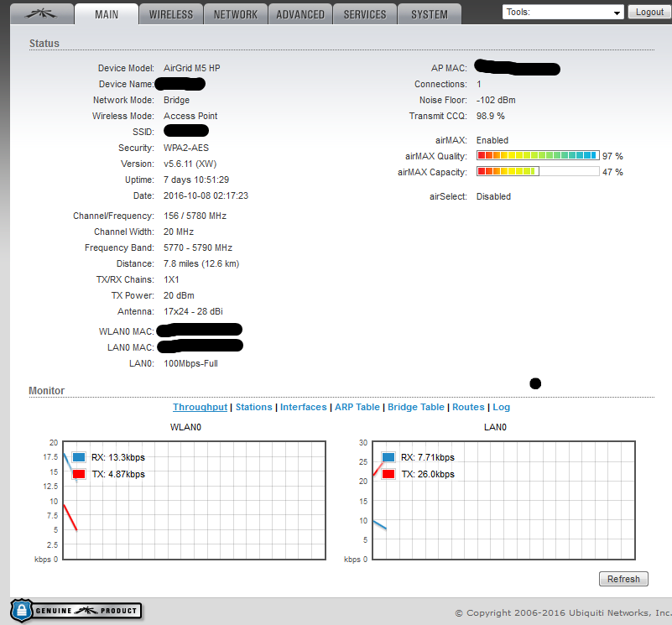672x625 pixels.
Task: Click the '20 dBm' TX power value
Action: 179,295
